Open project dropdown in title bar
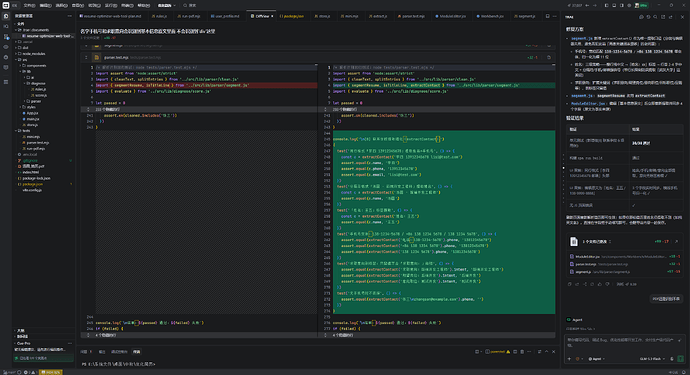The width and height of the screenshot is (690, 375). (167, 5)
